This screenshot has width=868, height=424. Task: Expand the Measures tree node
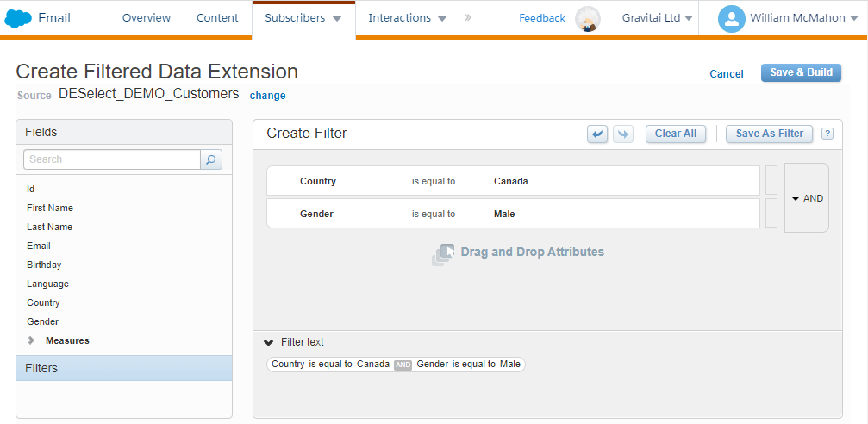click(32, 340)
